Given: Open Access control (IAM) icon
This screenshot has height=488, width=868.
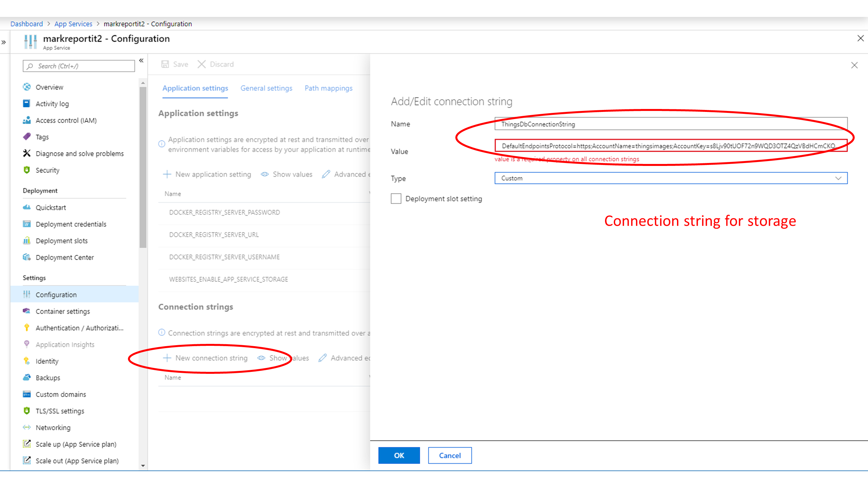Looking at the screenshot, I should (27, 120).
